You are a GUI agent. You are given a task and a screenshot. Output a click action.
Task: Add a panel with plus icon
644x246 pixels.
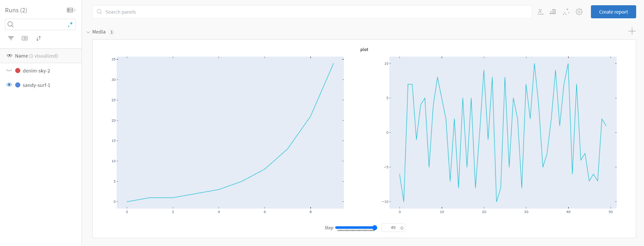coord(632,31)
